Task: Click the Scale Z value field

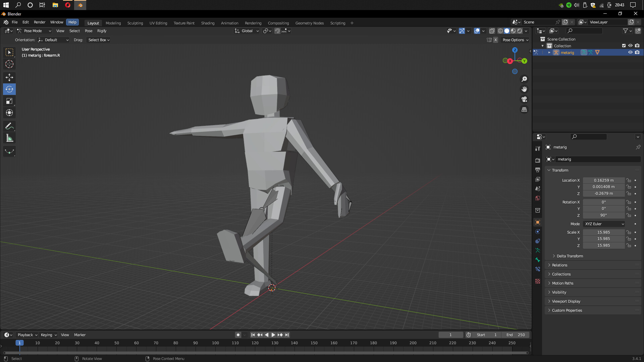Action: coord(604,246)
